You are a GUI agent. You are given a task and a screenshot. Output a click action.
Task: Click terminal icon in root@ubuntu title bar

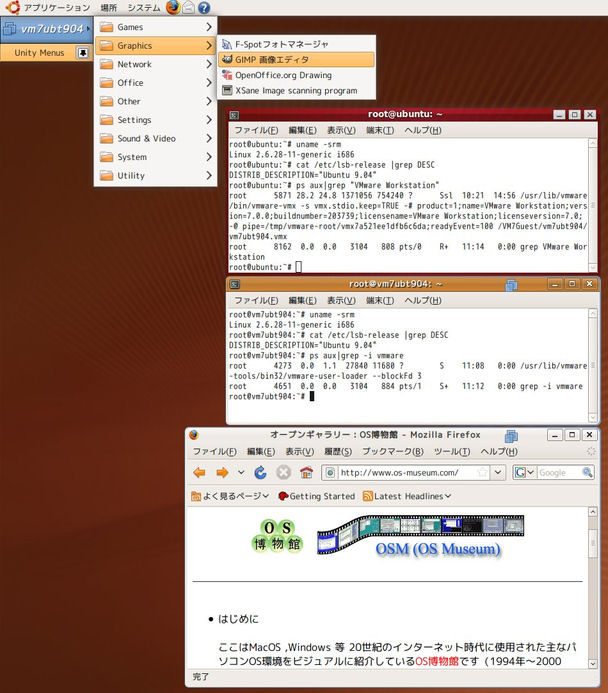[x=235, y=115]
